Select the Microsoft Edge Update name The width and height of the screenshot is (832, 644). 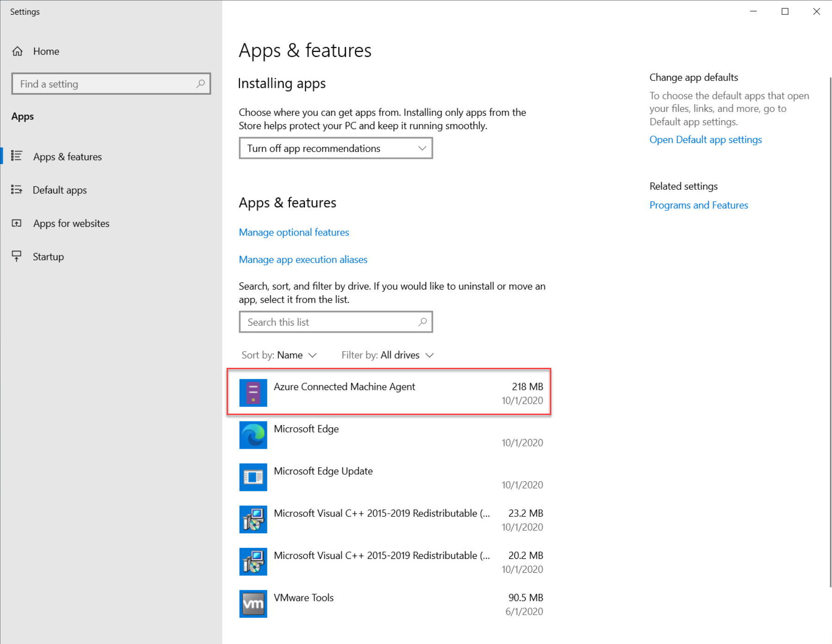click(323, 471)
